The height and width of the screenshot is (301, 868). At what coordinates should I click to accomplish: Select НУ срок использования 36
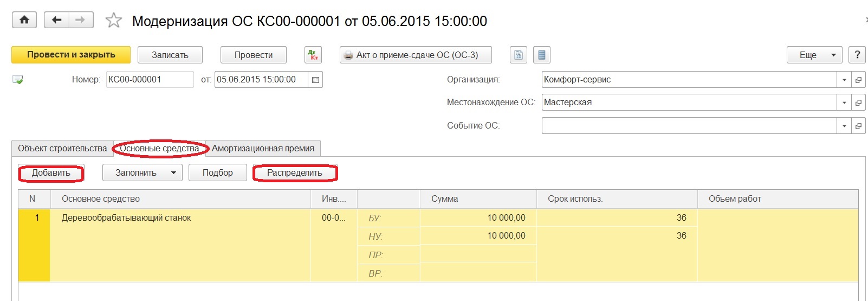pyautogui.click(x=617, y=236)
